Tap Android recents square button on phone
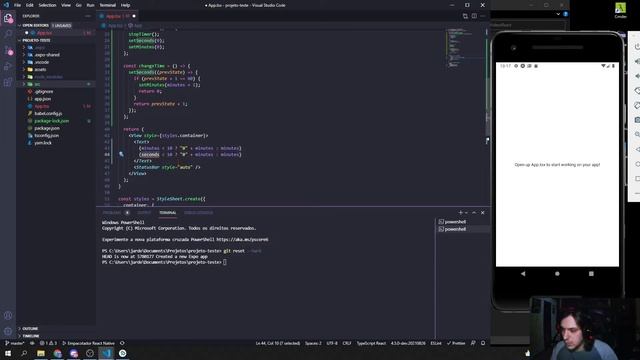The height and width of the screenshot is (360, 640). tap(591, 274)
